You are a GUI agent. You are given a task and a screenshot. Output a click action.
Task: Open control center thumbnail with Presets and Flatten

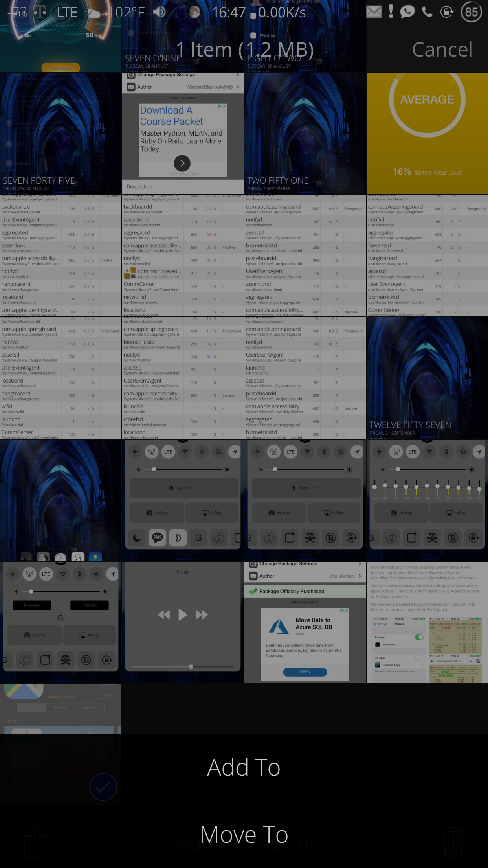(x=61, y=622)
